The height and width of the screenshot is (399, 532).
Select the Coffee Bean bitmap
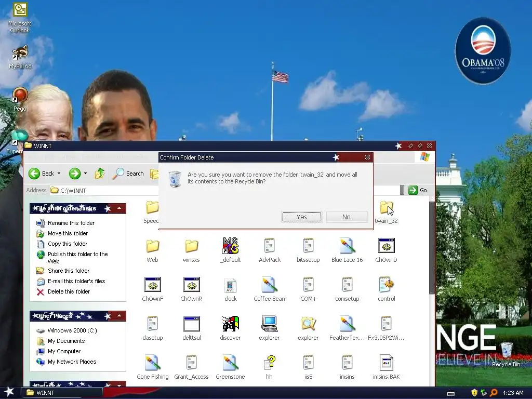pos(270,289)
